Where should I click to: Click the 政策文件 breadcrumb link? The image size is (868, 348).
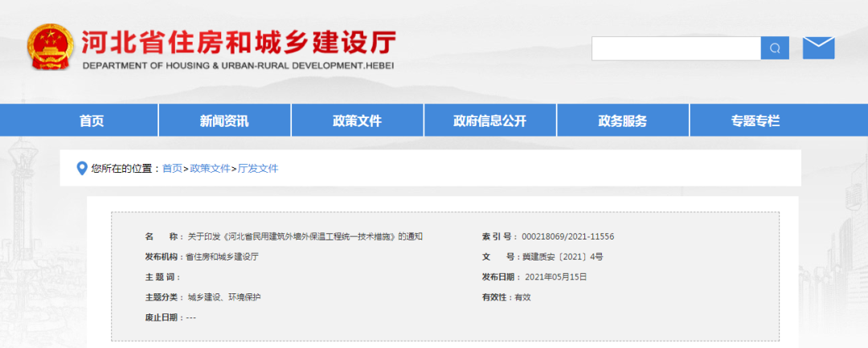210,169
